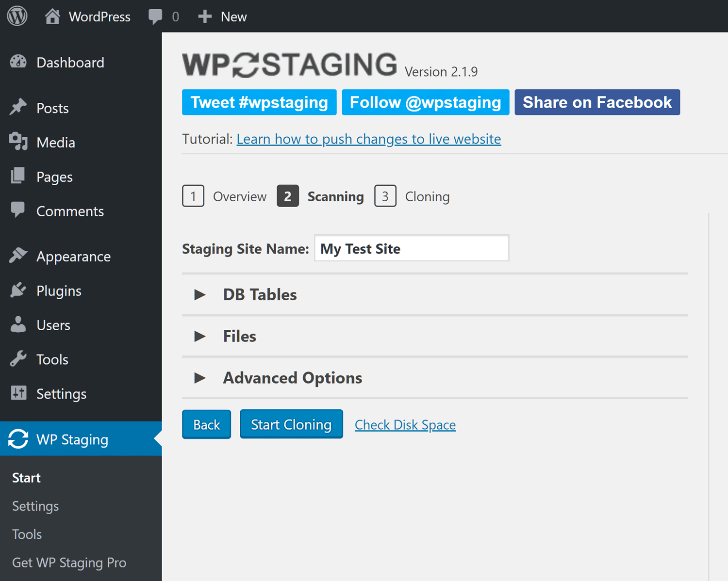Viewport: 728px width, 581px height.
Task: Open the Plugins menu item
Action: click(59, 291)
